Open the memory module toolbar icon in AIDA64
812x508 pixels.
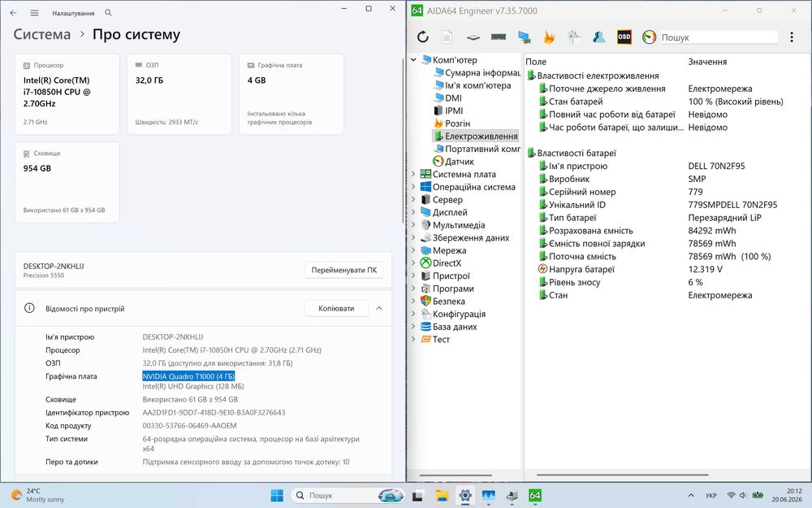click(x=499, y=37)
